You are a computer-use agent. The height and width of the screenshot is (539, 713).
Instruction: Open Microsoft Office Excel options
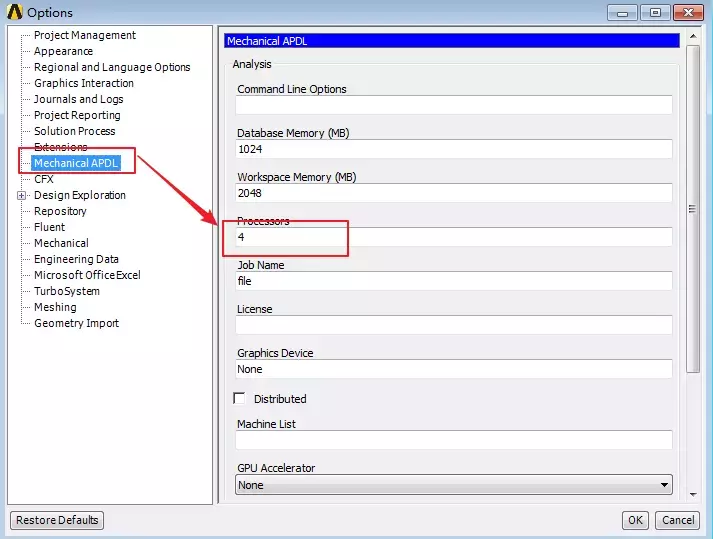(x=87, y=275)
